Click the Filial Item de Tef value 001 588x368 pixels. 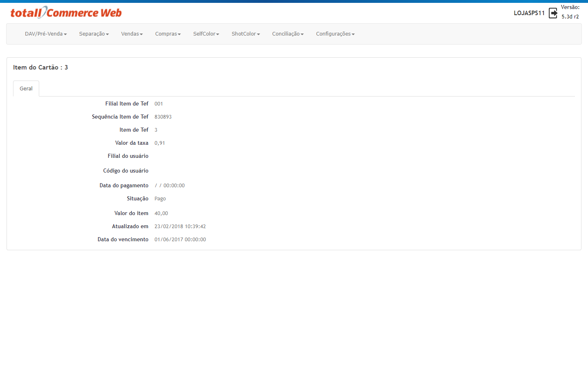click(158, 104)
